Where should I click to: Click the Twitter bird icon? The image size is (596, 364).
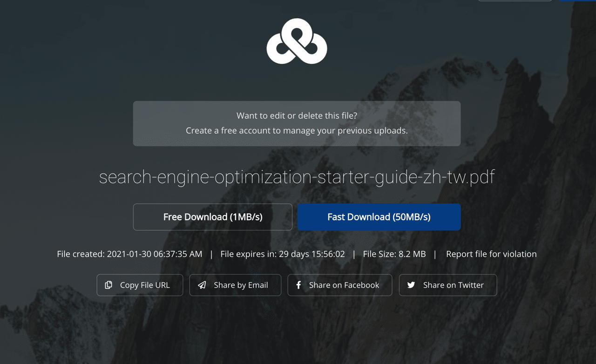click(411, 284)
